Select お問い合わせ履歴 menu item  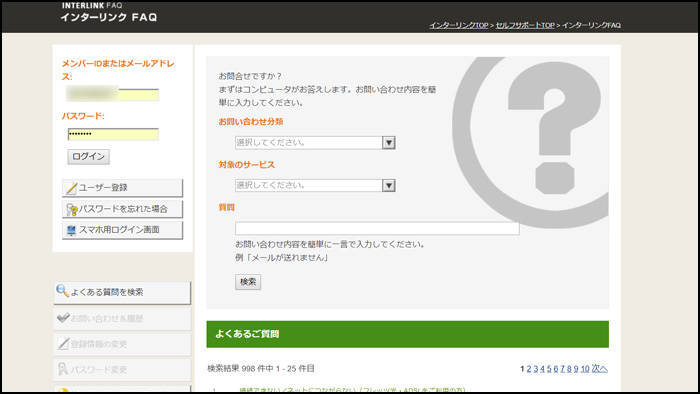pos(122,319)
